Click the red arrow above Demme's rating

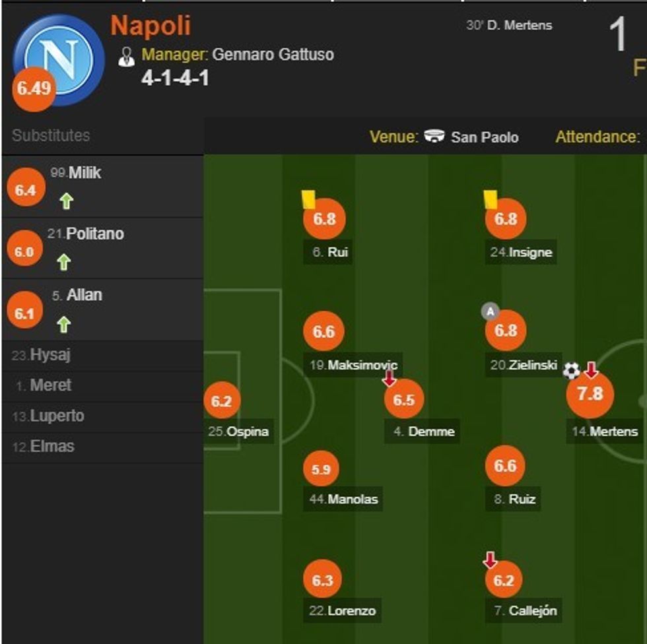(x=390, y=378)
